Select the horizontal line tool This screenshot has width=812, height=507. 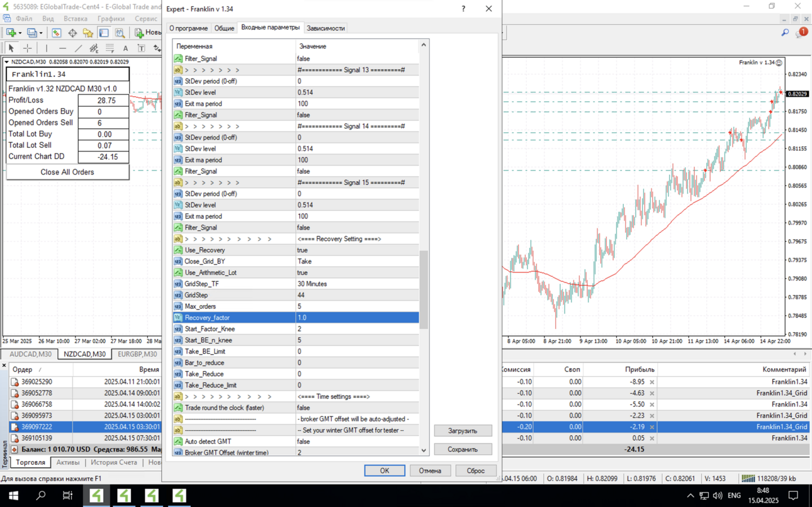62,48
